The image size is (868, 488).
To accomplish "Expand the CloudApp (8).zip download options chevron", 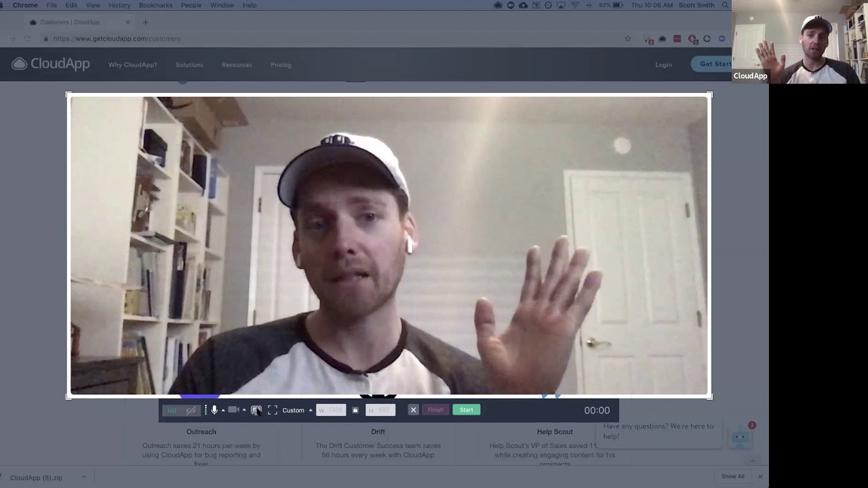I will (x=84, y=477).
